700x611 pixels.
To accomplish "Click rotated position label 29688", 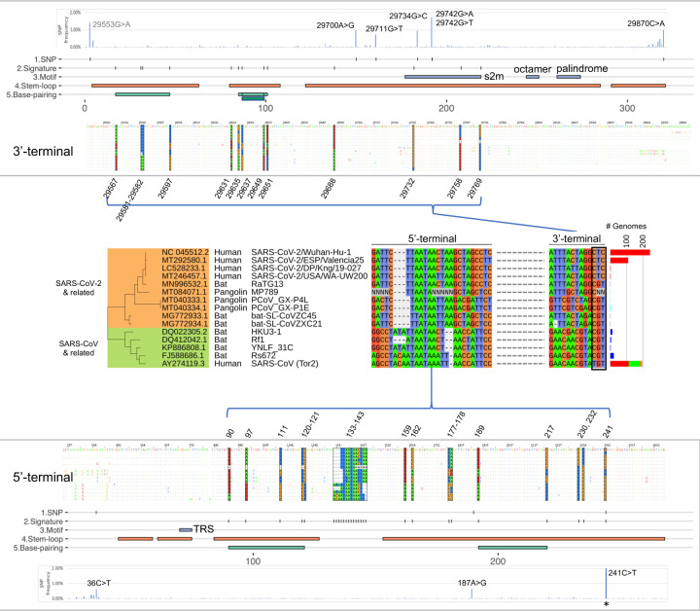I will pyautogui.click(x=329, y=188).
